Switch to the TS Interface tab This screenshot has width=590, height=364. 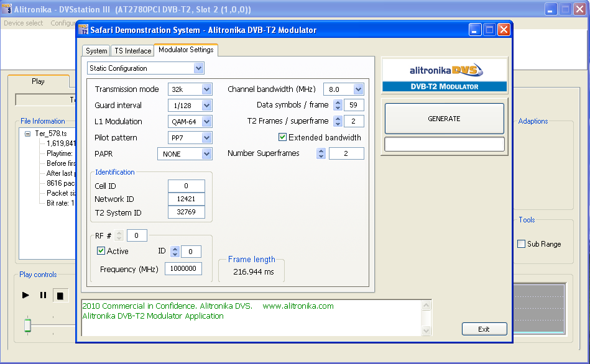click(x=133, y=51)
